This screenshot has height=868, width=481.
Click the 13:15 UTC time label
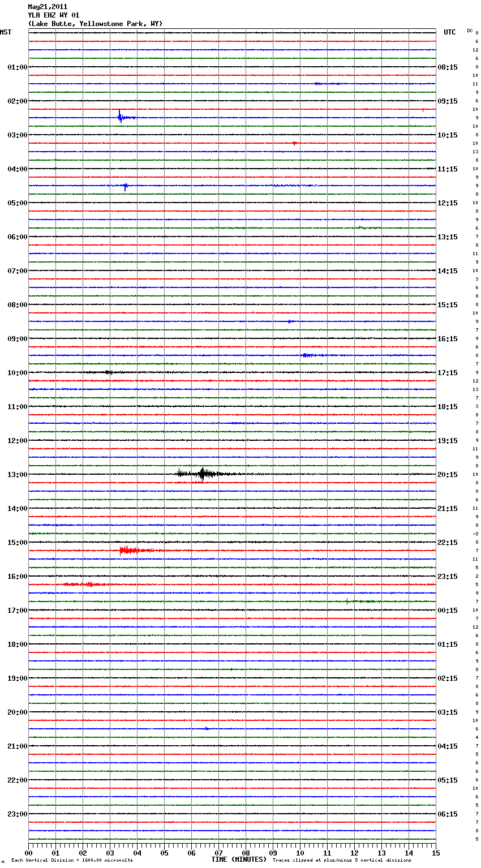pyautogui.click(x=448, y=237)
